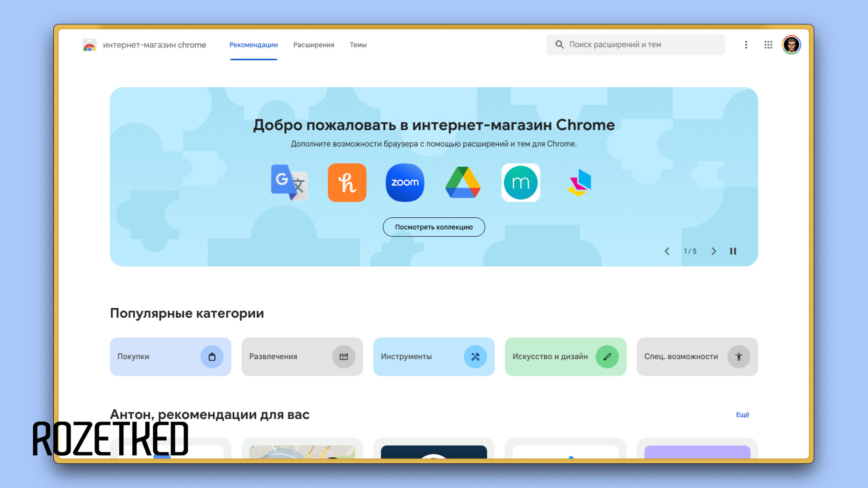Screen dimensions: 868x488
Task: Open the map thumbnail recommendation card
Action: [x=302, y=448]
